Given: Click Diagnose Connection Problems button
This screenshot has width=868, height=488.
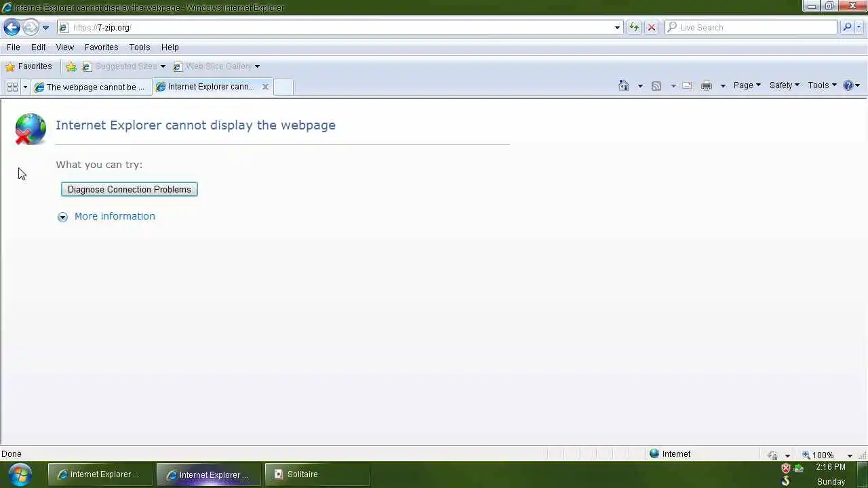Looking at the screenshot, I should point(130,189).
